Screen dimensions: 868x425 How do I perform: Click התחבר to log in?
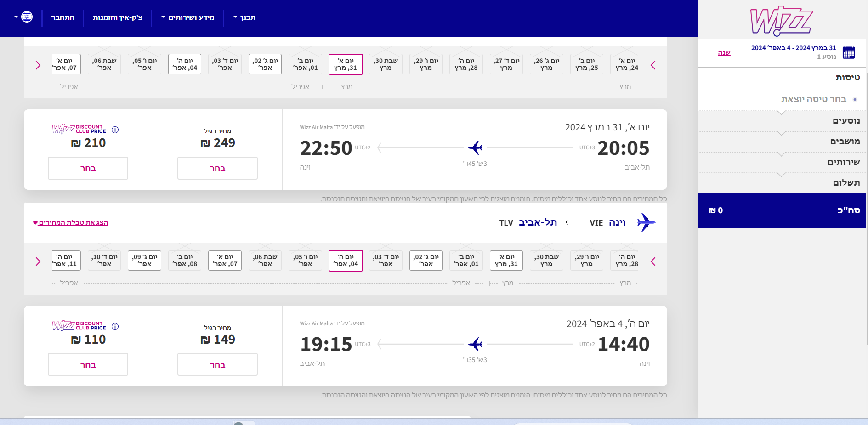coord(63,17)
